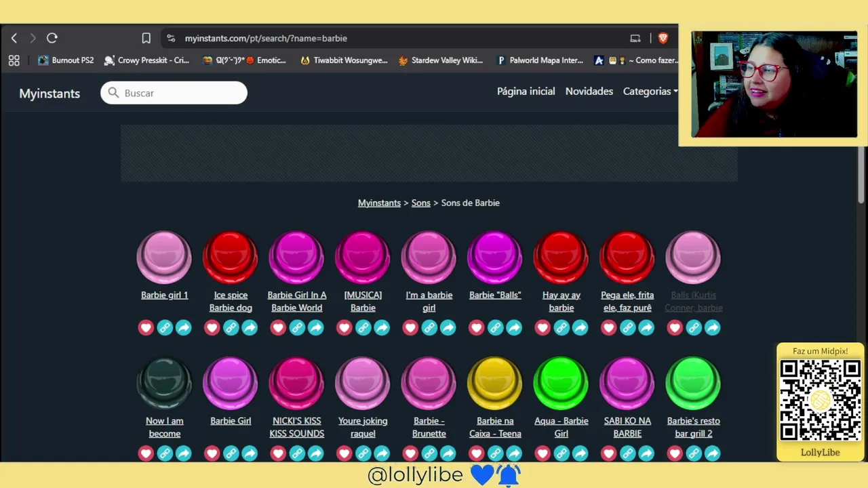This screenshot has height=488, width=868.
Task: Open the Tiwabbit Wosungwe... bookmark
Action: point(344,60)
